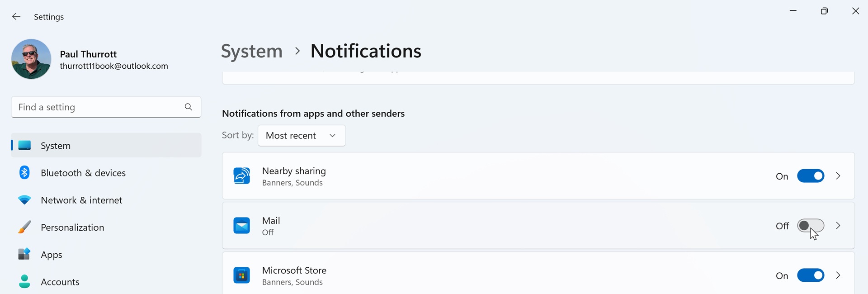Go to Accounts settings section

tap(60, 282)
